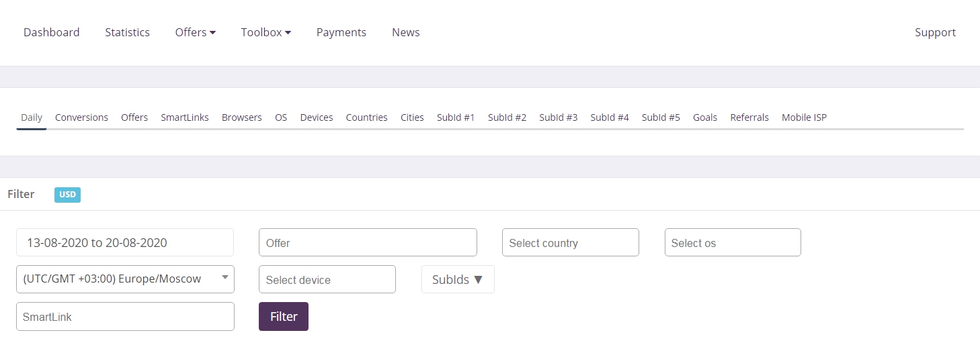Expand the Toolbox menu

(x=266, y=32)
